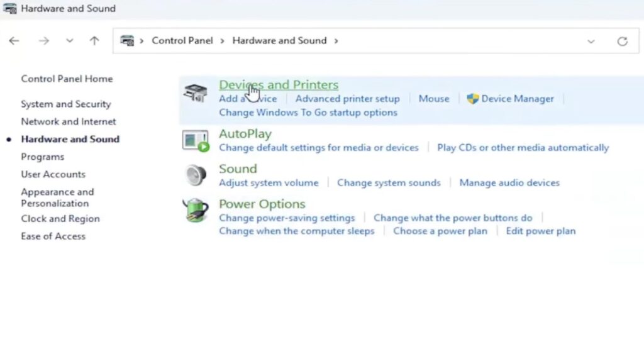
Task: Open Appearance and Personalization
Action: 57,197
